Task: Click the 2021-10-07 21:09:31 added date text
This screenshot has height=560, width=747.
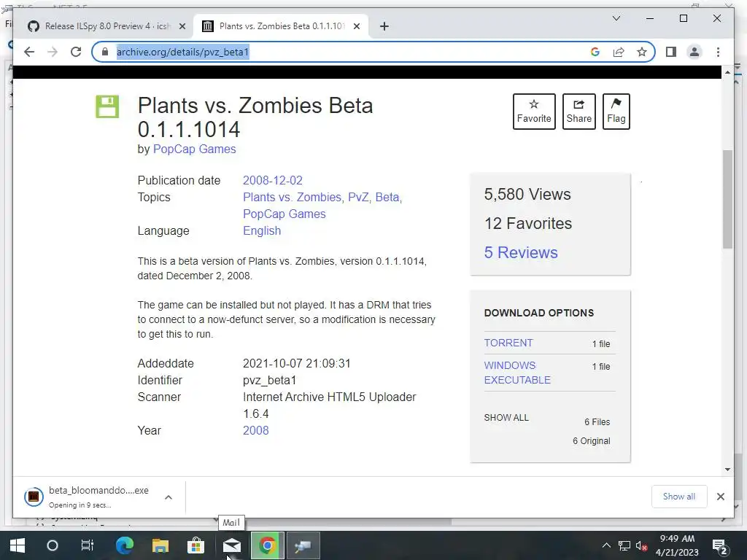Action: [x=297, y=363]
